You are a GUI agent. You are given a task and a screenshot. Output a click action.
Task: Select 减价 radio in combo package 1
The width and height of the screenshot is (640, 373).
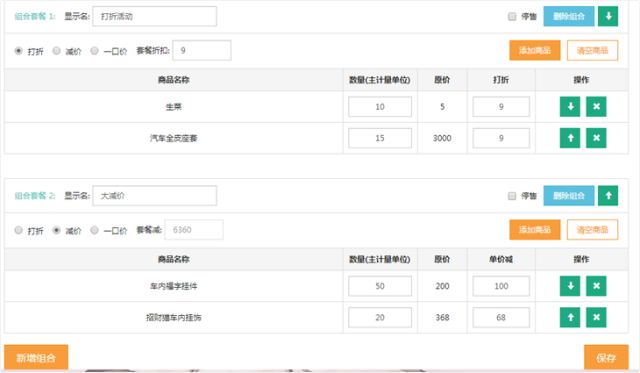[x=56, y=51]
